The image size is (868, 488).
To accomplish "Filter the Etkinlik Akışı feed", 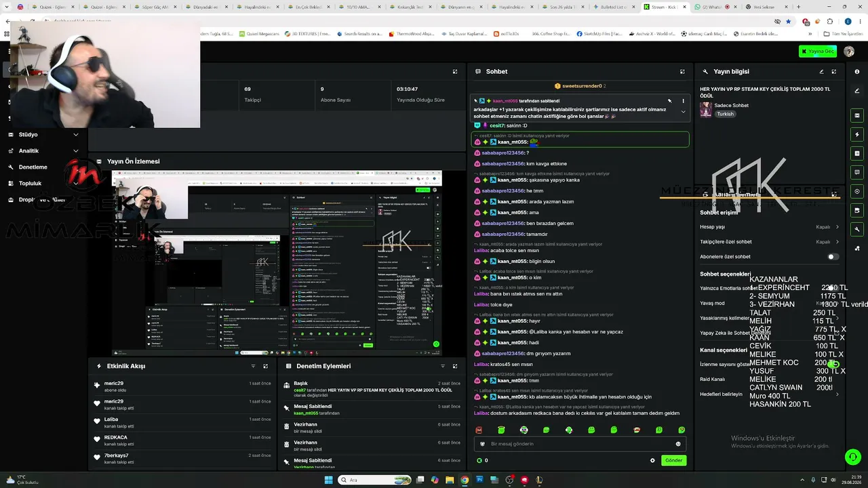I will click(x=253, y=366).
